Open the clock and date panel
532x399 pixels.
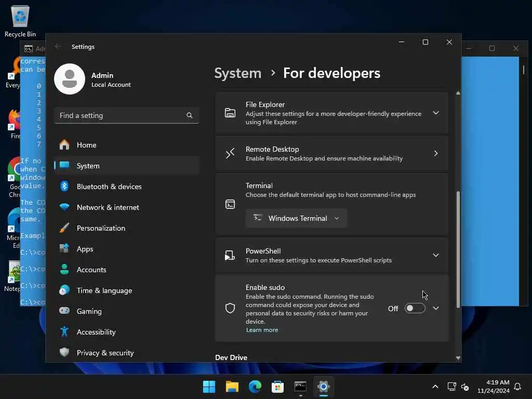click(x=494, y=387)
